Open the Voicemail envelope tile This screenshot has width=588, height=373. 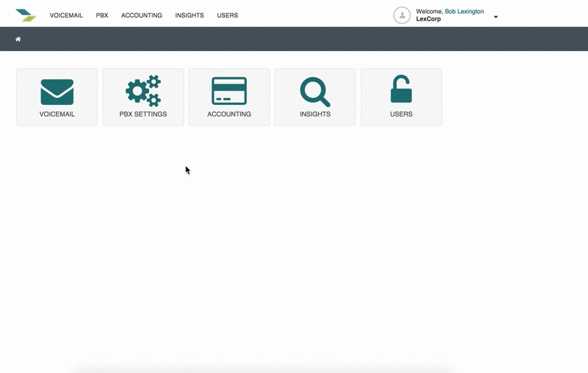57,97
